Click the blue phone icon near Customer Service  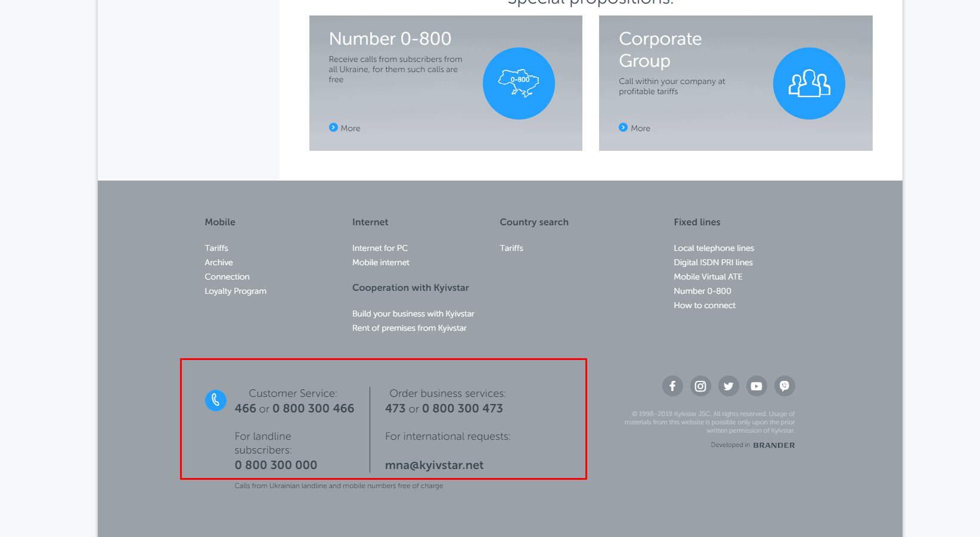(x=216, y=400)
